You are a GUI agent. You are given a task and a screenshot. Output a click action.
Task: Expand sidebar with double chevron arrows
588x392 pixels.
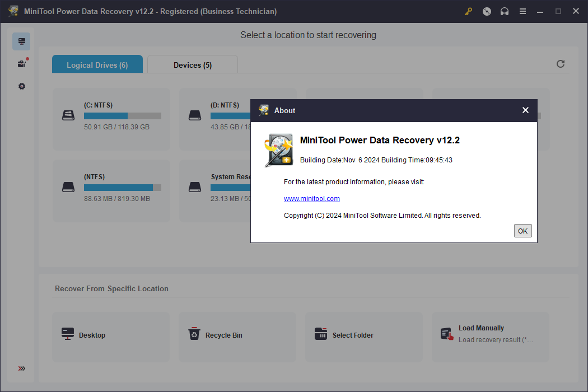[x=22, y=368]
